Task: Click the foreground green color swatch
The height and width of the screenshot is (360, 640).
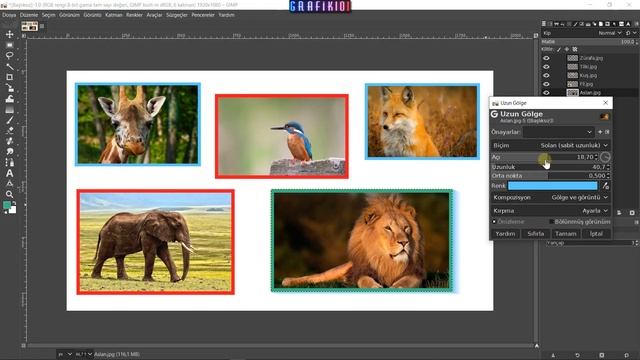Action: 7,205
